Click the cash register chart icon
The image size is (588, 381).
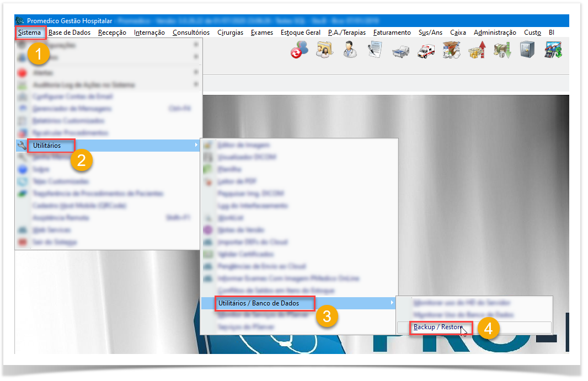pyautogui.click(x=553, y=51)
